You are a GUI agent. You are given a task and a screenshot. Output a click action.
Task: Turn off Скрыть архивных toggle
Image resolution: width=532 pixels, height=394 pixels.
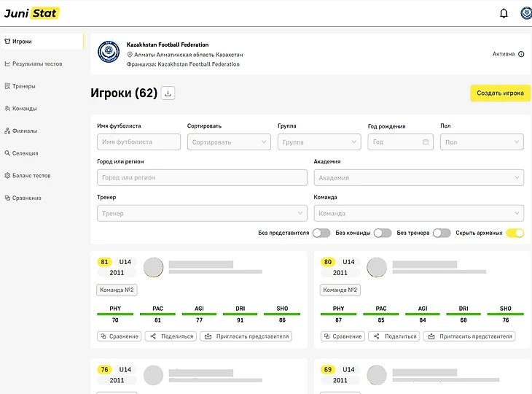point(515,233)
